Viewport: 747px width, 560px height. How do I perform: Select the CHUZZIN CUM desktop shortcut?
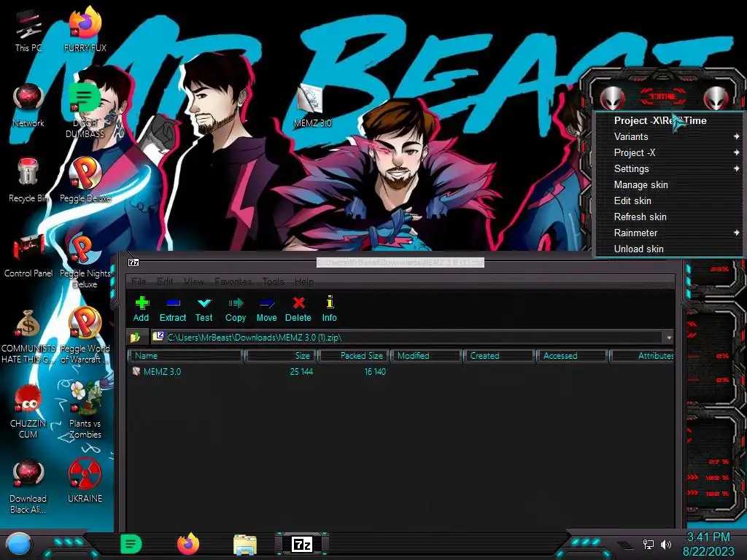[28, 411]
